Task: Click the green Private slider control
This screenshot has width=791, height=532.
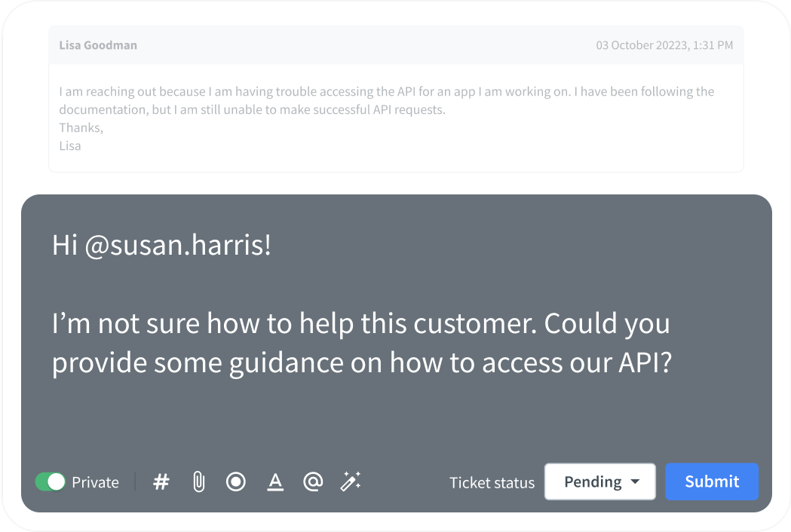Action: pyautogui.click(x=51, y=482)
